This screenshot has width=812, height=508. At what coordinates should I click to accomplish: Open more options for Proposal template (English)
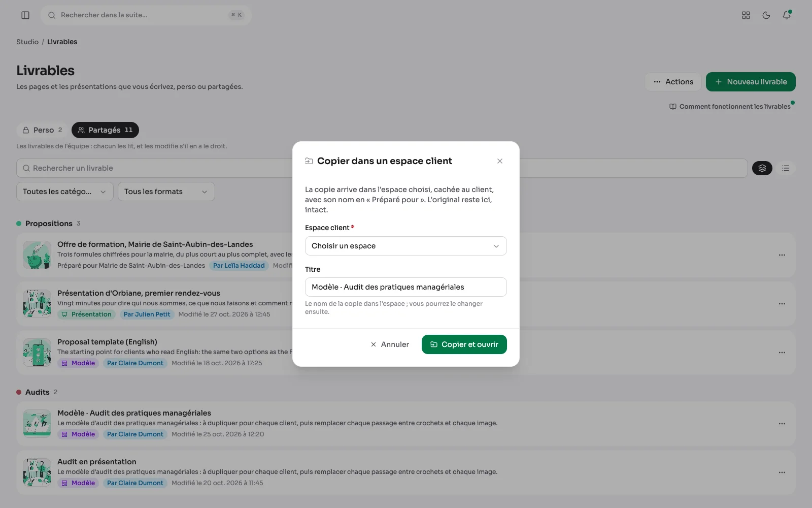[782, 353]
